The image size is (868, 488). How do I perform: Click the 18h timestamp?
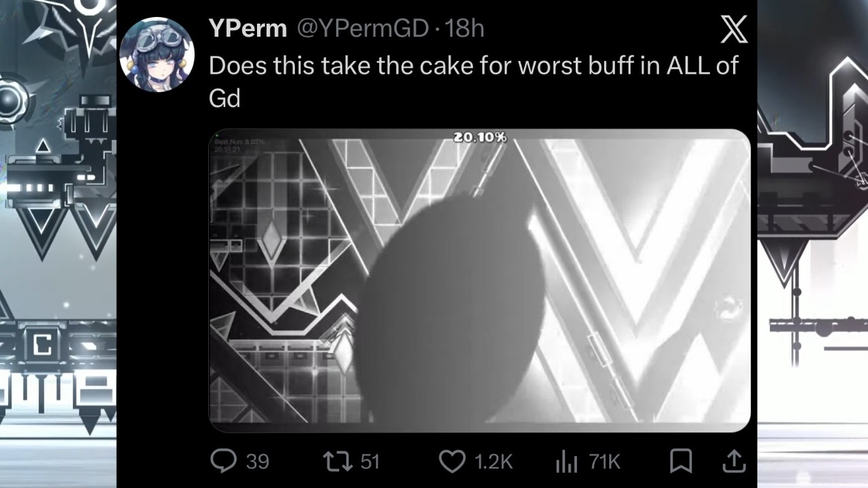coord(465,28)
